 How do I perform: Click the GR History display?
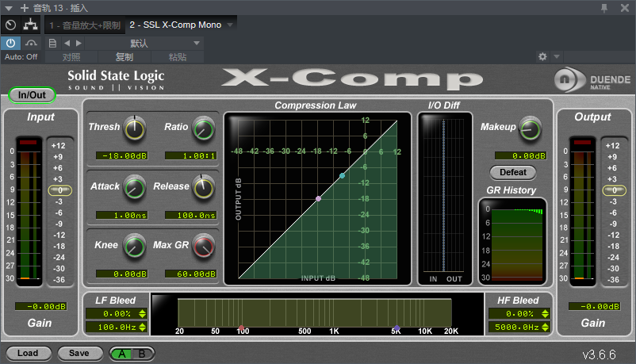(x=513, y=242)
